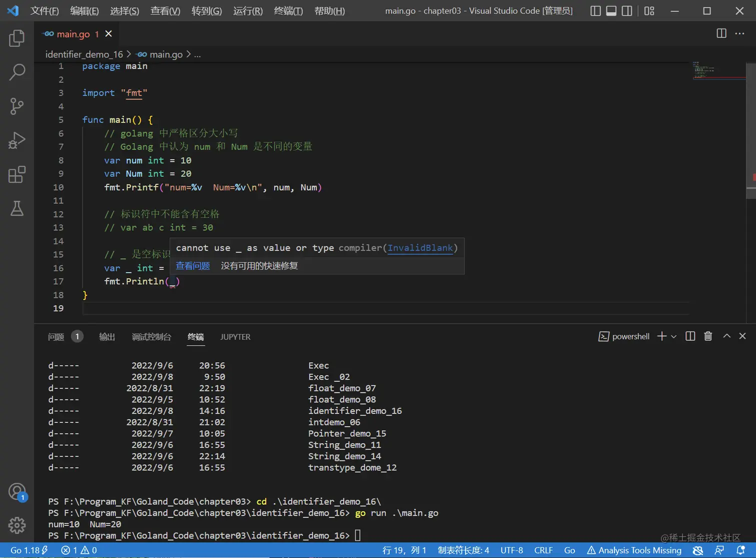Screen dimensions: 756x558
Task: Open the Extensions view
Action: pyautogui.click(x=16, y=175)
